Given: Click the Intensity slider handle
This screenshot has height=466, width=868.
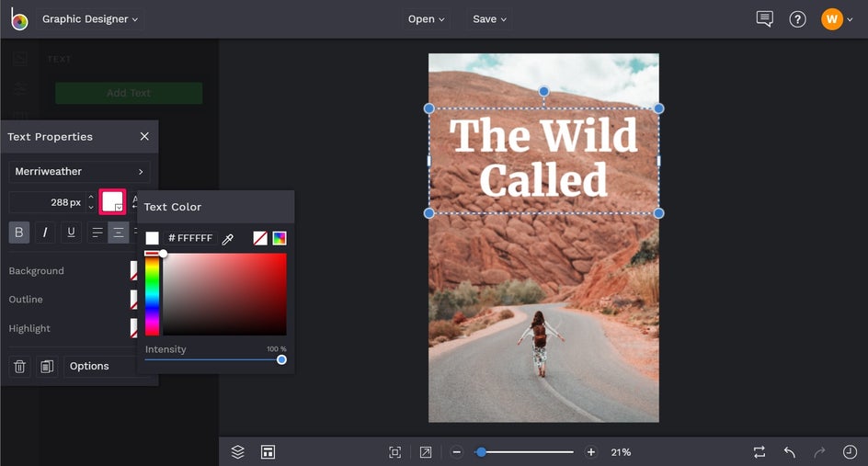Looking at the screenshot, I should (281, 359).
